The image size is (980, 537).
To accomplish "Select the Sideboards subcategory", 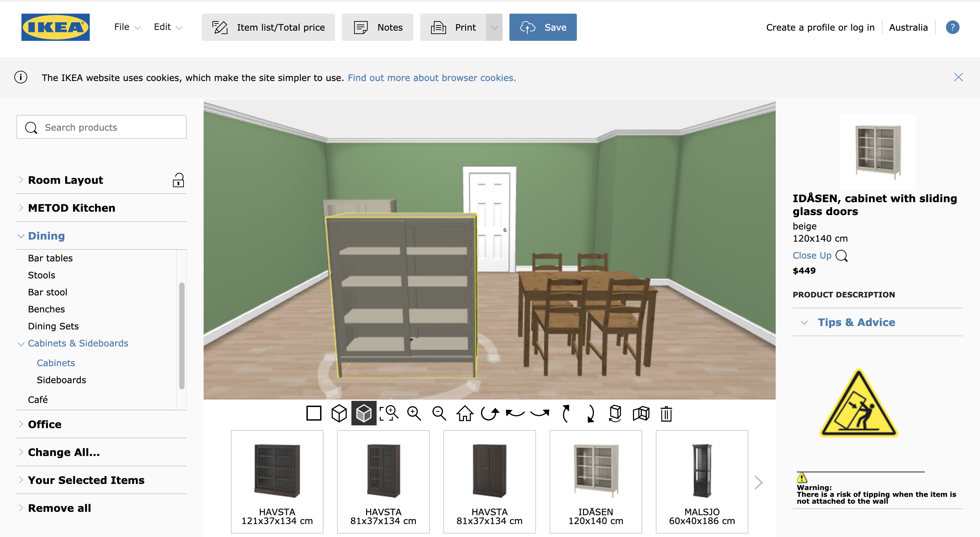I will click(61, 380).
